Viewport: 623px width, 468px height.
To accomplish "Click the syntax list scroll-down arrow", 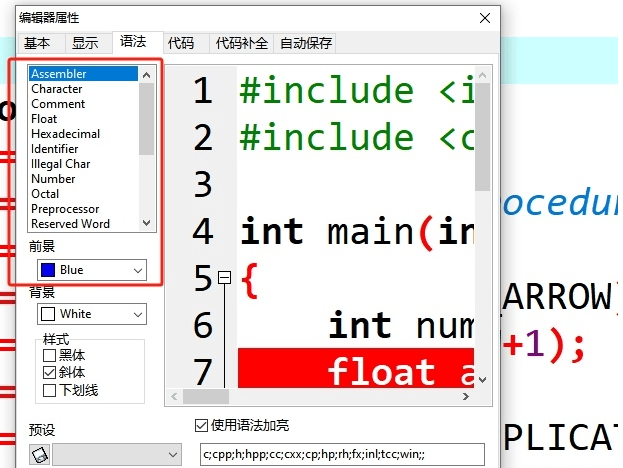I will click(x=147, y=223).
